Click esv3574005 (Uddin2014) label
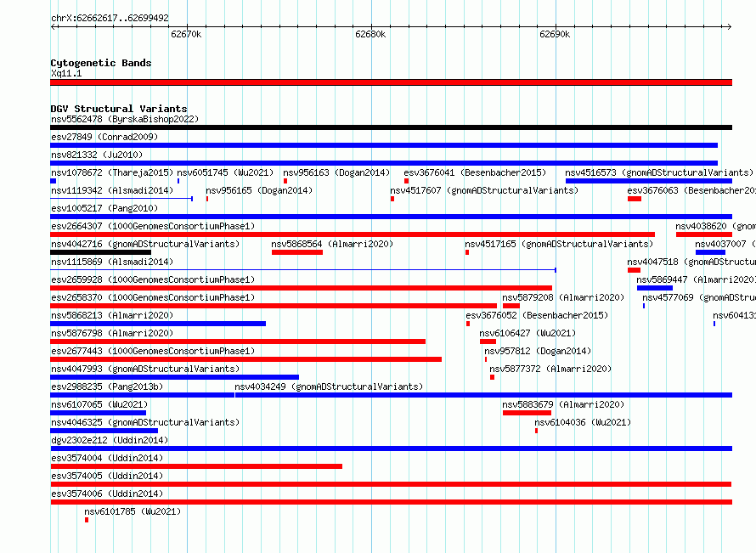Viewport: 756px width, 553px height. [x=107, y=476]
